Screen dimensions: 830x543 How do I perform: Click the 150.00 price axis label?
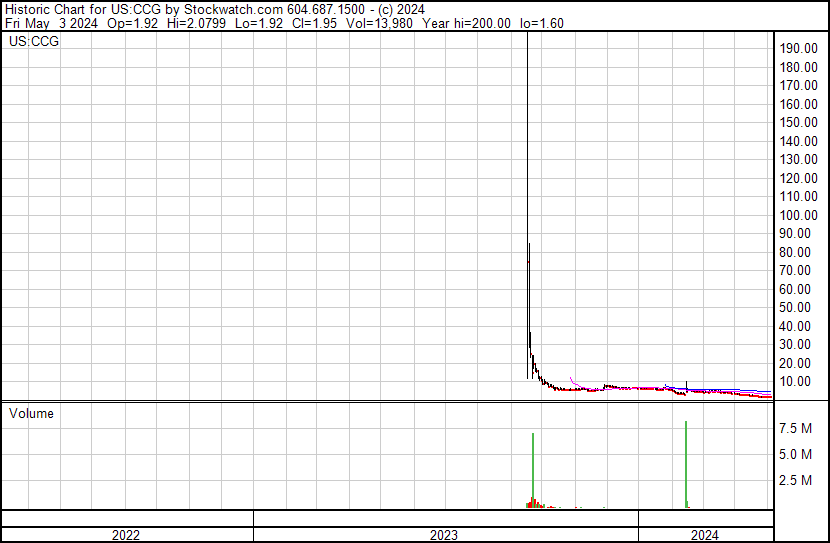[798, 122]
